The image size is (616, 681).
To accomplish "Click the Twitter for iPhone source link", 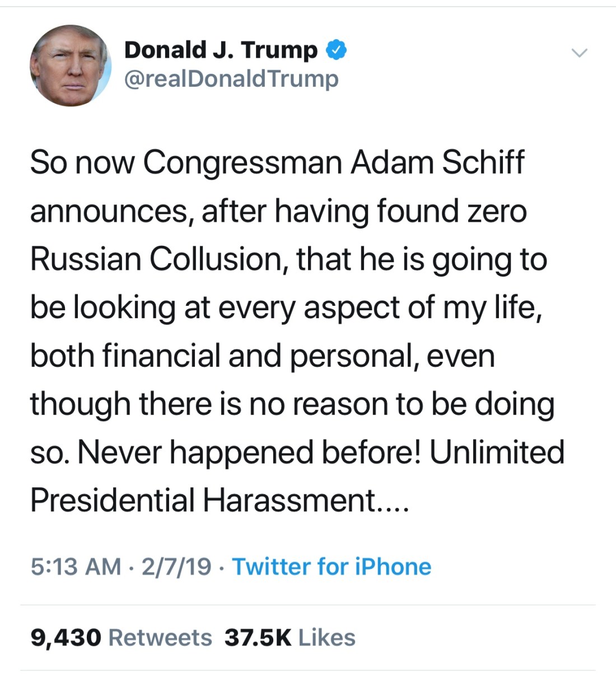I will (332, 567).
